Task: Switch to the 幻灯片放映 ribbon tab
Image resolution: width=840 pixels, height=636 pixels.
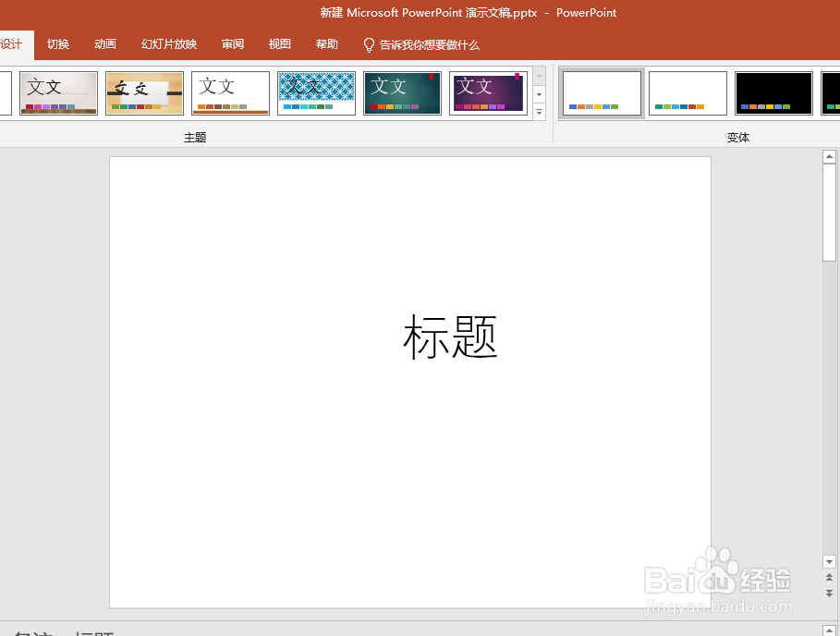Action: pyautogui.click(x=169, y=44)
